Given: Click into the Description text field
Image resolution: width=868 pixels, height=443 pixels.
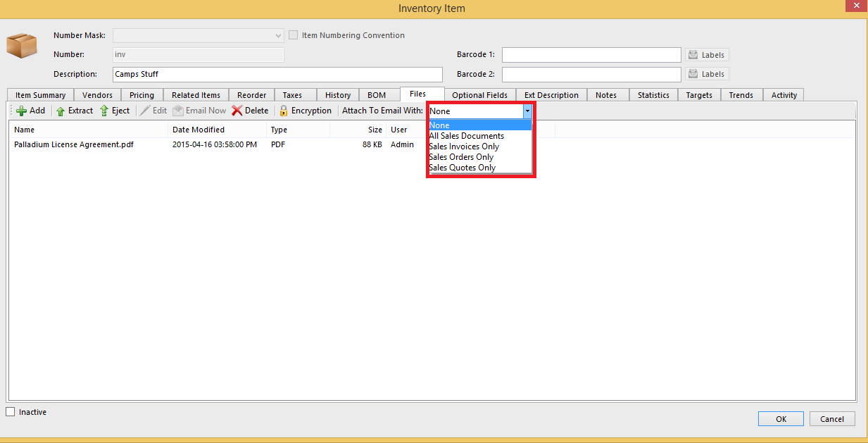Looking at the screenshot, I should pyautogui.click(x=277, y=74).
